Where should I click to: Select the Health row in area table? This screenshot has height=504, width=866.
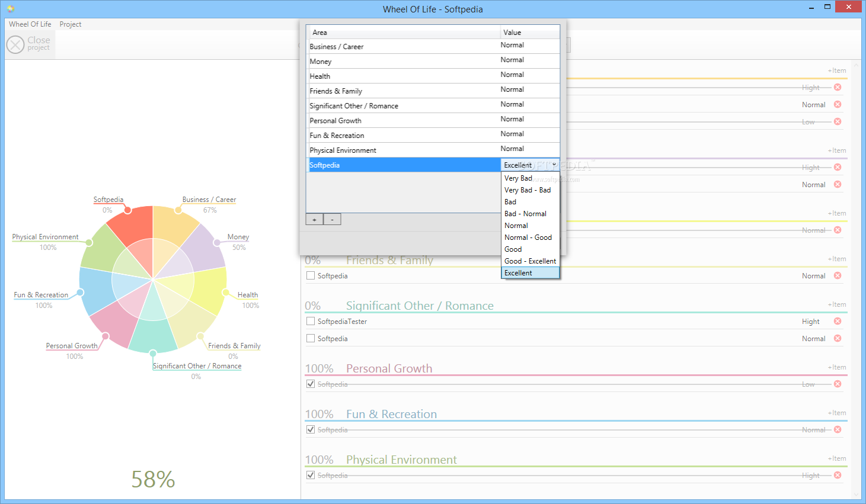[433, 76]
